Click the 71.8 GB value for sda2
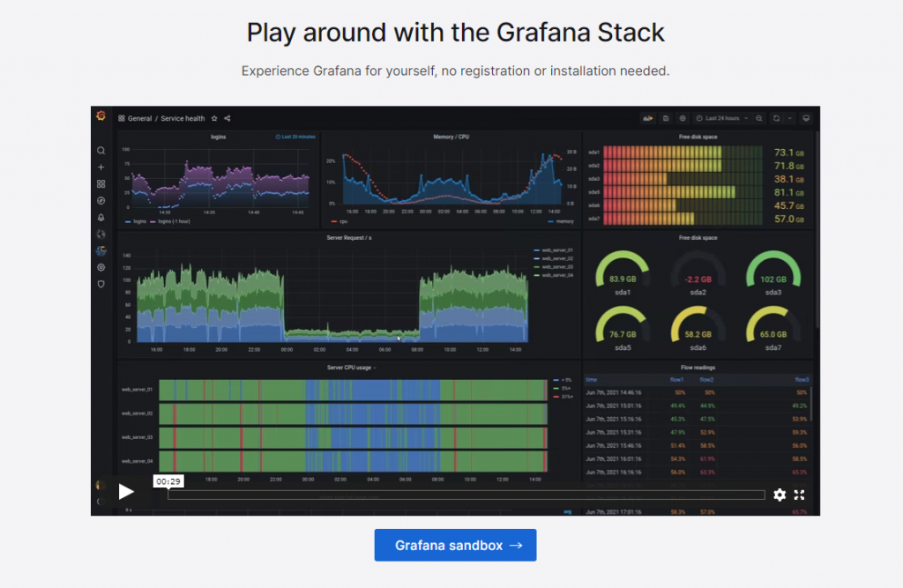Image resolution: width=903 pixels, height=588 pixels. (x=788, y=166)
